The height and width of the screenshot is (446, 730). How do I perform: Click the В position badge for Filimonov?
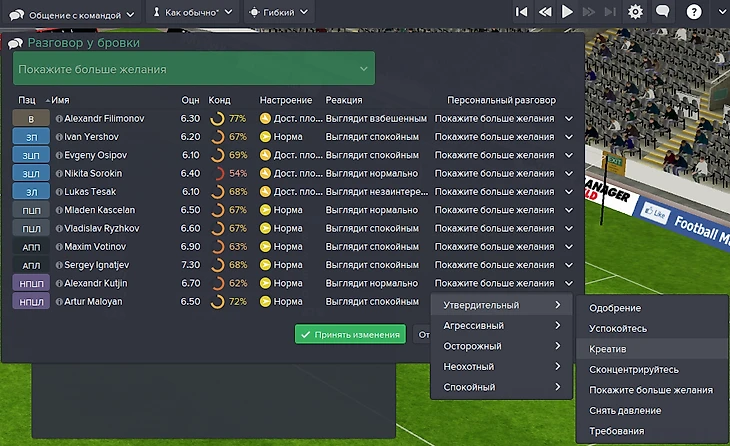click(31, 118)
